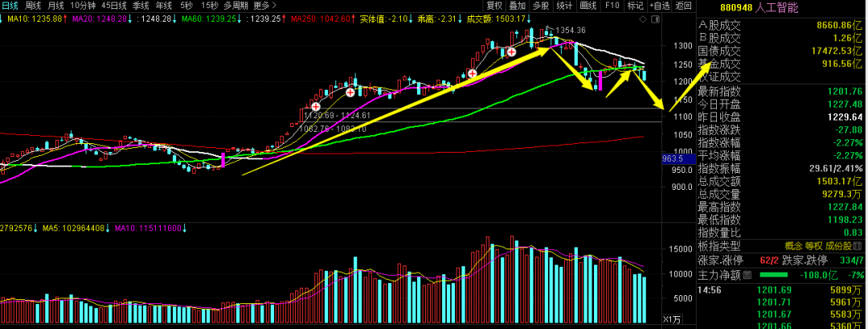Click the volume MA5: 102964408 label
868x329 pixels.
76,228
